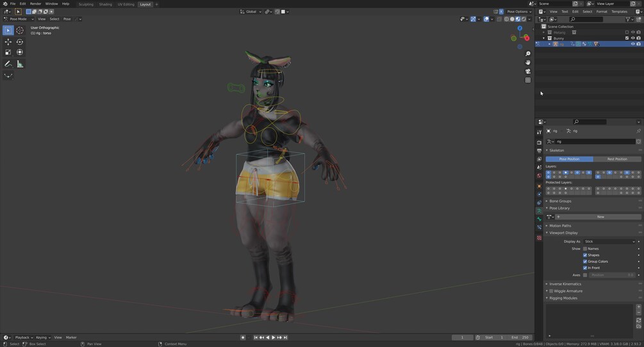Screen dimensions: 644x347
Task: Expand the Bone Groups panel
Action: pyautogui.click(x=560, y=201)
